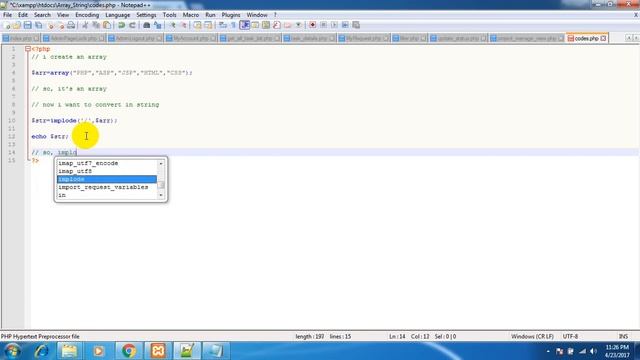The image size is (640, 360).
Task: Play back the recorded macro
Action: (x=334, y=25)
